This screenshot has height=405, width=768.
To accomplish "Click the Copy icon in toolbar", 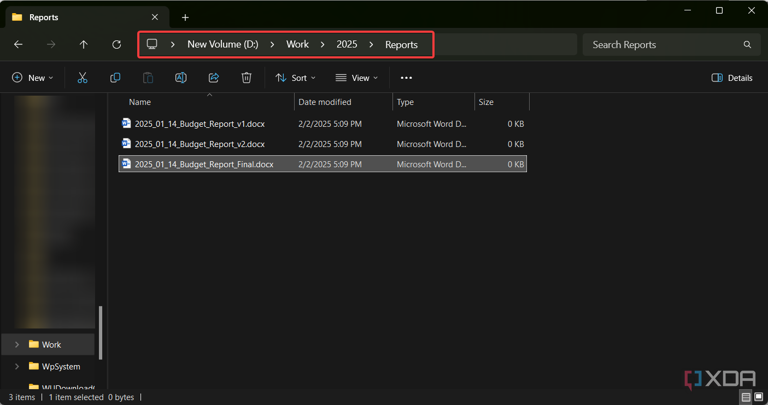I will tap(115, 78).
